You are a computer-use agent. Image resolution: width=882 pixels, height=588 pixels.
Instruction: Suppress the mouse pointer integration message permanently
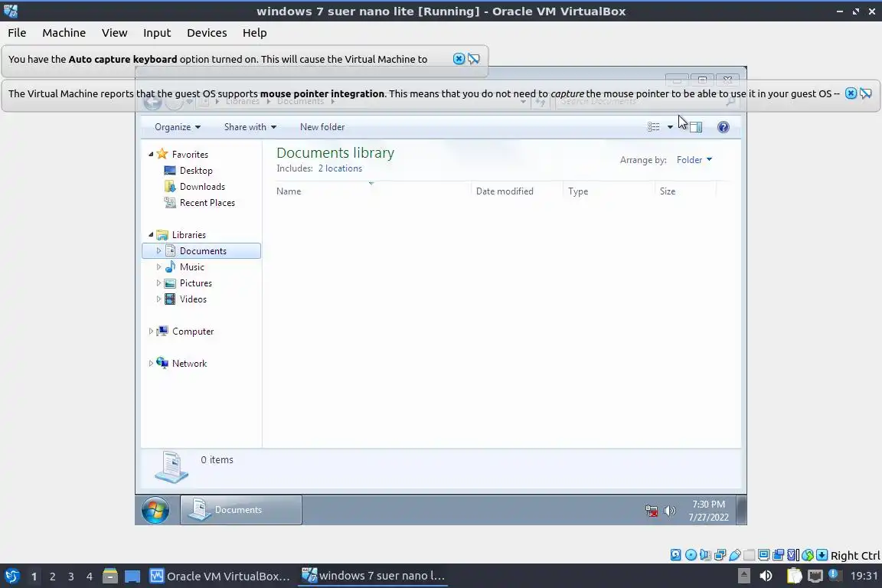pos(866,93)
